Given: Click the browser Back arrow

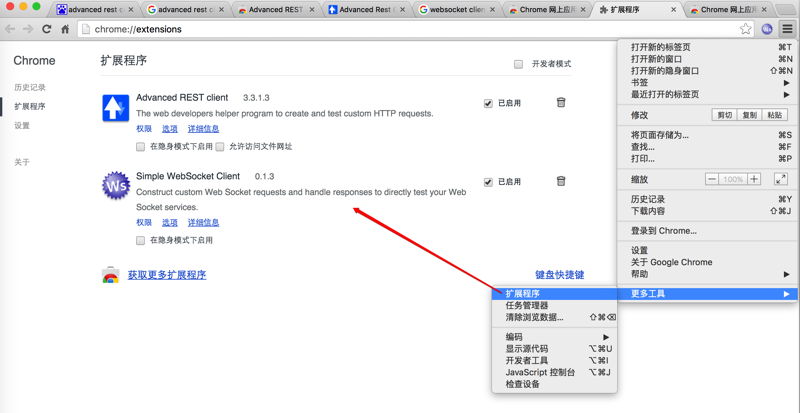Looking at the screenshot, I should [10, 29].
